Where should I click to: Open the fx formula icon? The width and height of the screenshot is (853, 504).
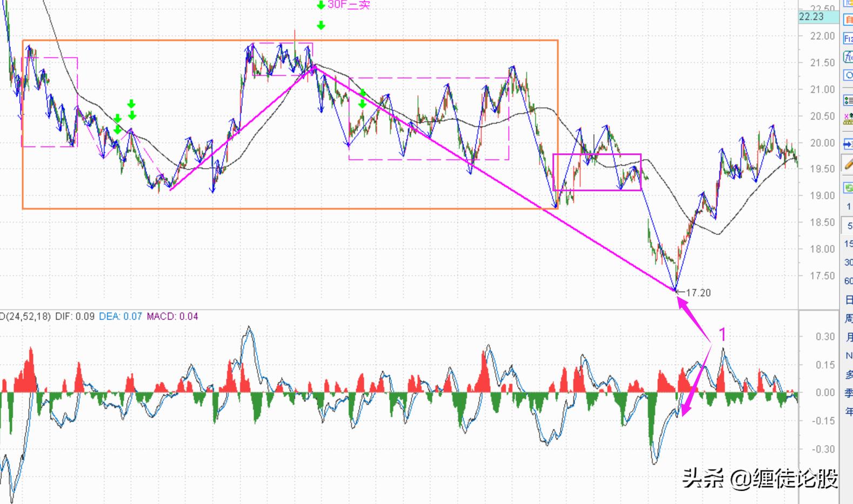coord(848,57)
